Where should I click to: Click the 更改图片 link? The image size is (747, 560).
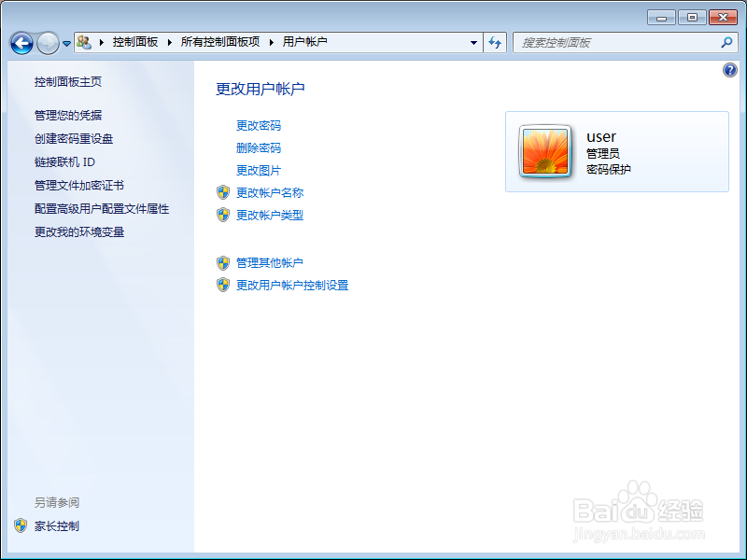(259, 171)
